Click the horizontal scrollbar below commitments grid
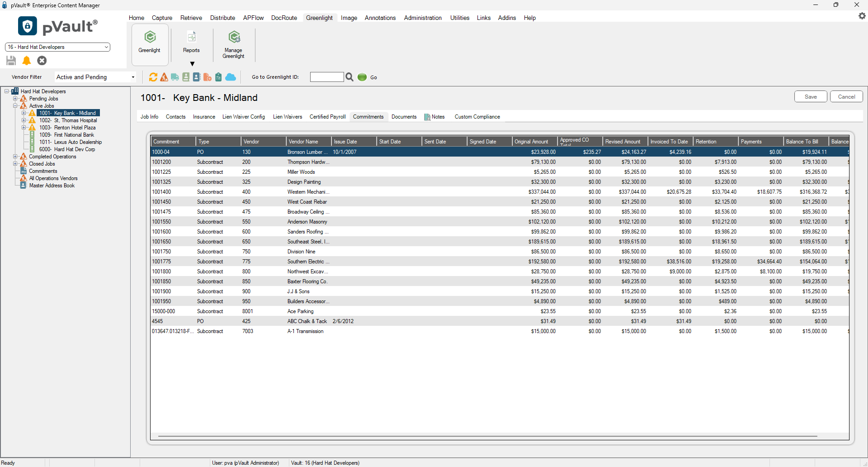This screenshot has height=467, width=868. point(487,436)
